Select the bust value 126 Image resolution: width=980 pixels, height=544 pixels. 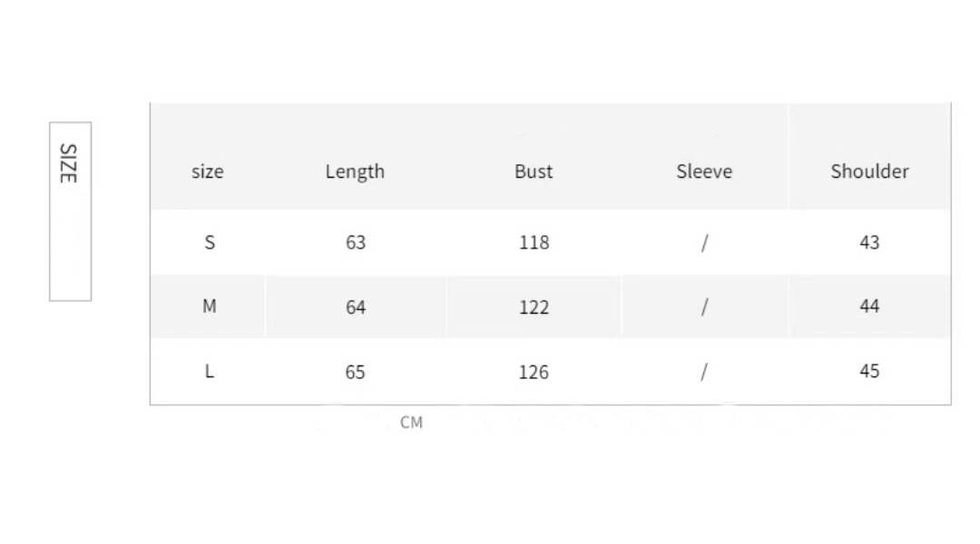[x=534, y=372]
